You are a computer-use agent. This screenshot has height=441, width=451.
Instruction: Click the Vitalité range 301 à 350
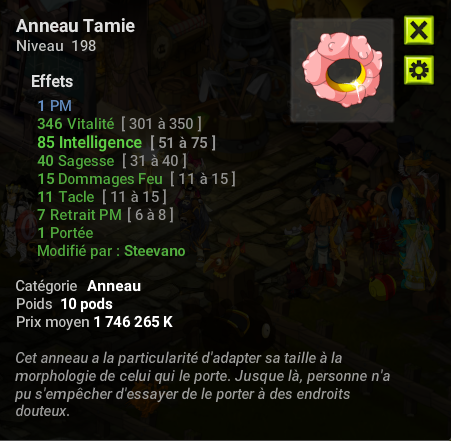pyautogui.click(x=161, y=124)
